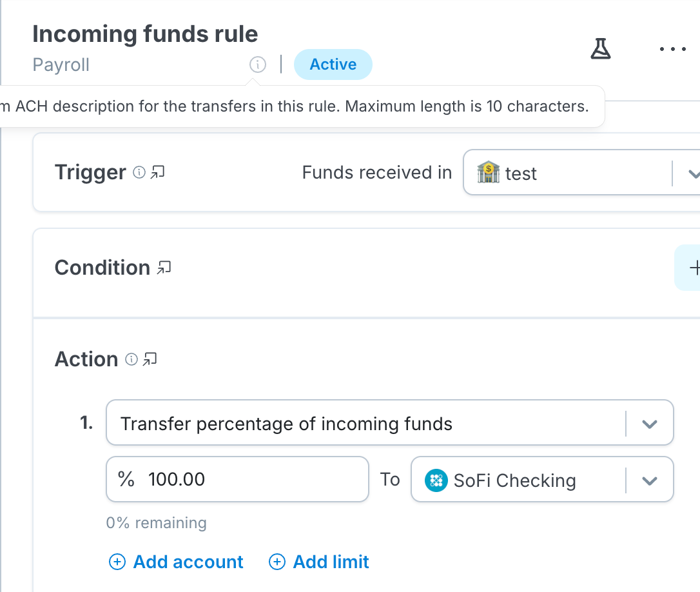Screen dimensions: 700x592
Task: Click the Add account link
Action: click(177, 562)
